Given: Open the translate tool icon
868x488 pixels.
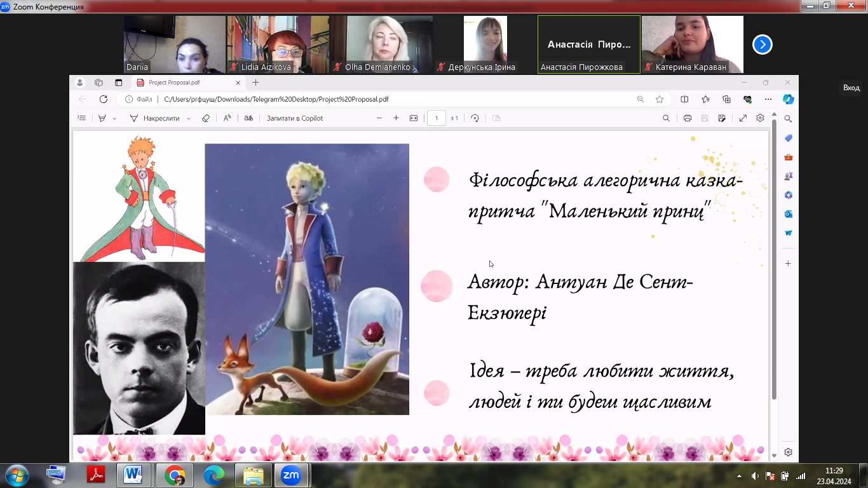Looking at the screenshot, I should click(x=248, y=118).
